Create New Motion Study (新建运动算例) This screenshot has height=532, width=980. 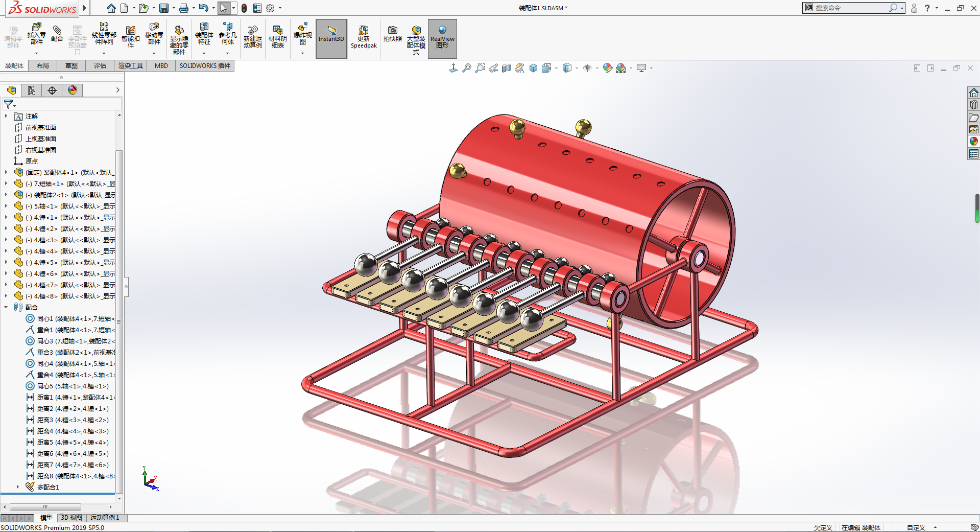(252, 37)
